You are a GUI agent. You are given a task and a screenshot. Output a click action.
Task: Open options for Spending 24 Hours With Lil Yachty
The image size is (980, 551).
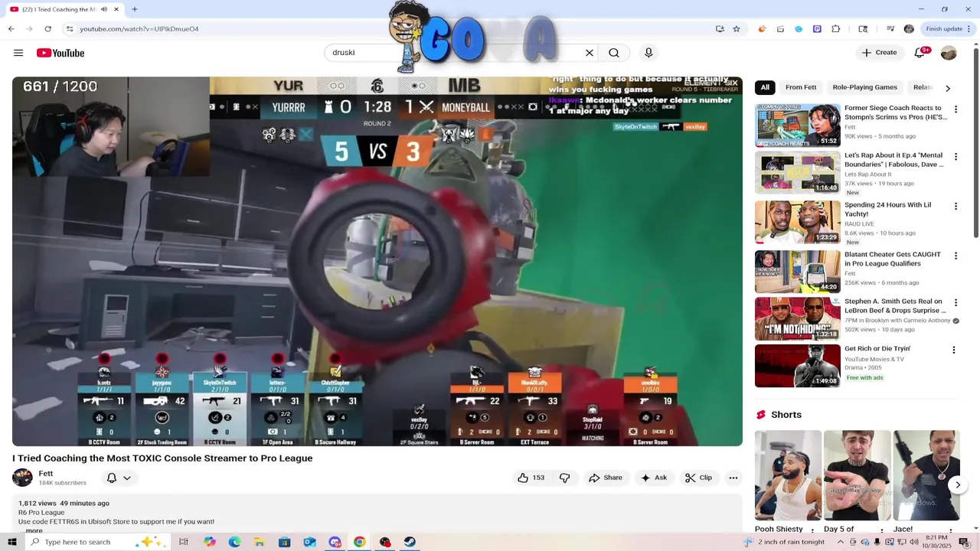pos(955,207)
